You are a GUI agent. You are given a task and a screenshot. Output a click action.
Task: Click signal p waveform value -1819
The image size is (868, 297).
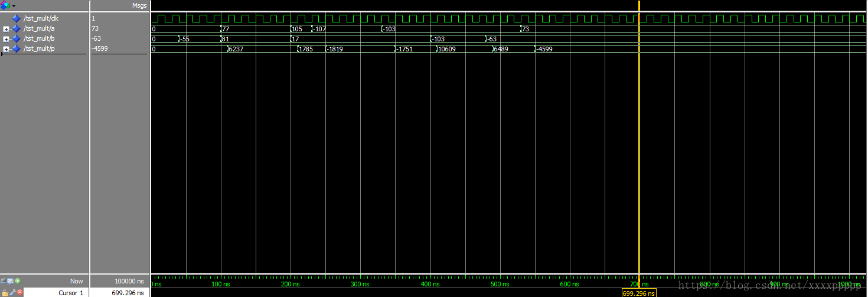tap(335, 48)
